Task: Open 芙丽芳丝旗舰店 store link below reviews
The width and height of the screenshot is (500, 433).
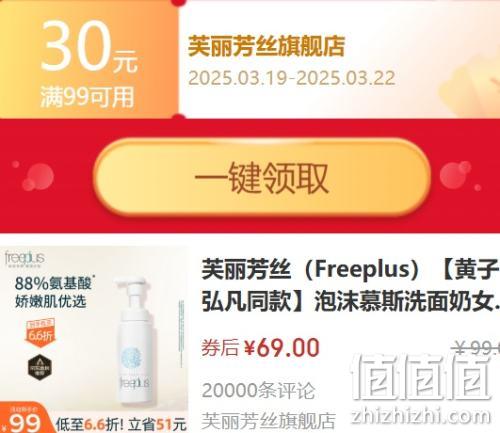Action: 268,421
